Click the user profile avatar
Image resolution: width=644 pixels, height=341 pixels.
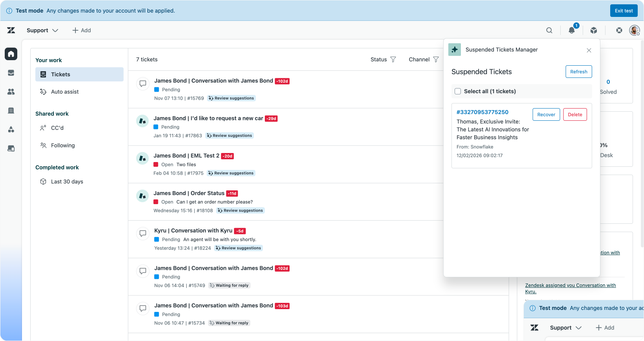pyautogui.click(x=634, y=30)
